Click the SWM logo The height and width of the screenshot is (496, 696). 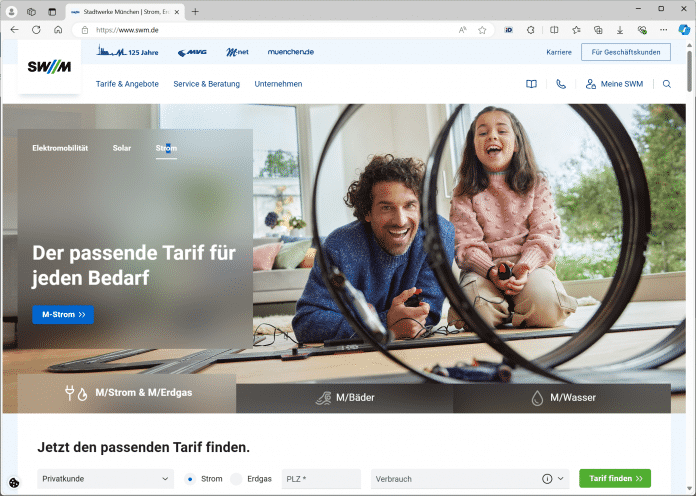(x=49, y=67)
